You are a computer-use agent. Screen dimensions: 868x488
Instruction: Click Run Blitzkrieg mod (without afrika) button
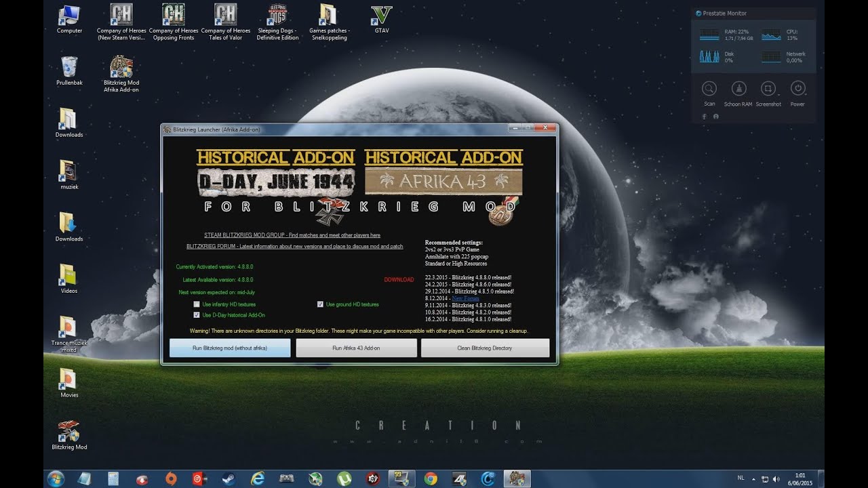(230, 348)
